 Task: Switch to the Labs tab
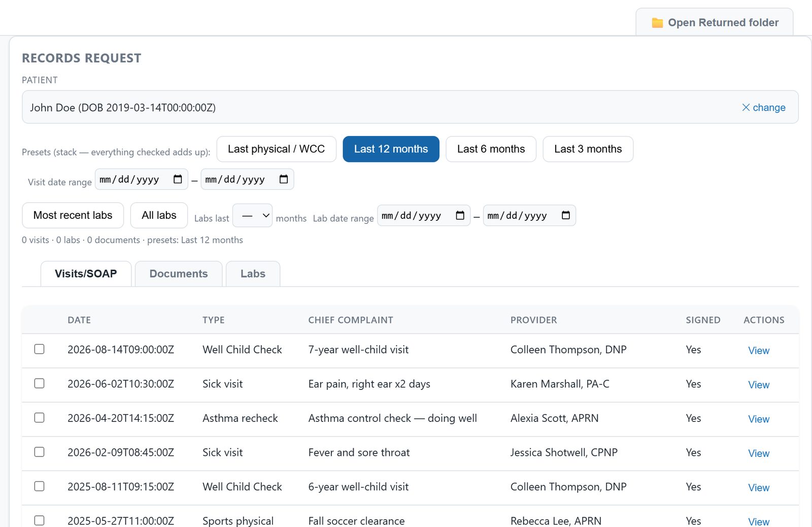[x=253, y=274]
